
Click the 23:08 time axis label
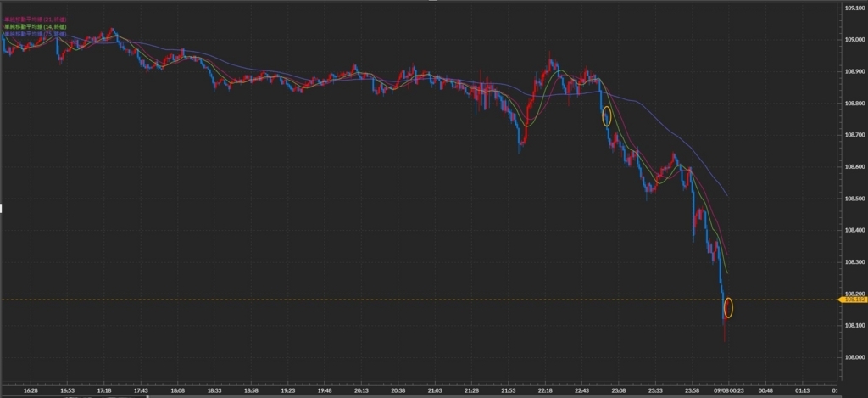tap(618, 390)
